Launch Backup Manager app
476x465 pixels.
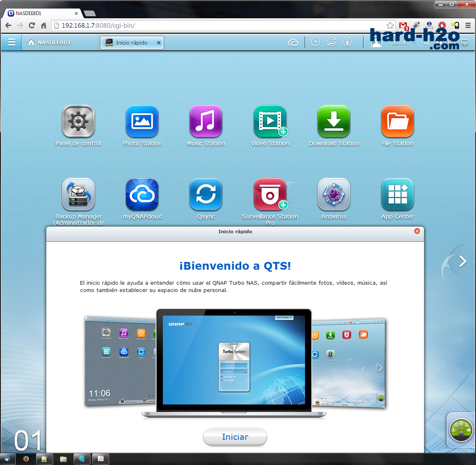tap(78, 194)
